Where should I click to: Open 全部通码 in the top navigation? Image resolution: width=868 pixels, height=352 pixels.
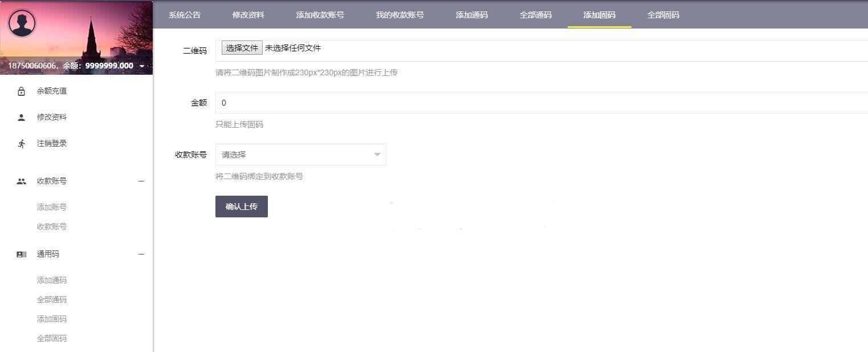[x=536, y=15]
